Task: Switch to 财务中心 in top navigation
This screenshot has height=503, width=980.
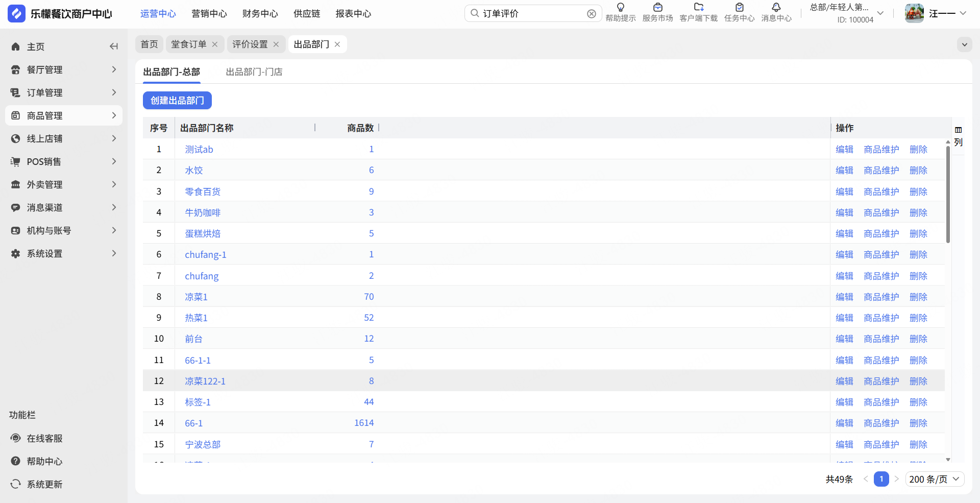Action: click(260, 14)
